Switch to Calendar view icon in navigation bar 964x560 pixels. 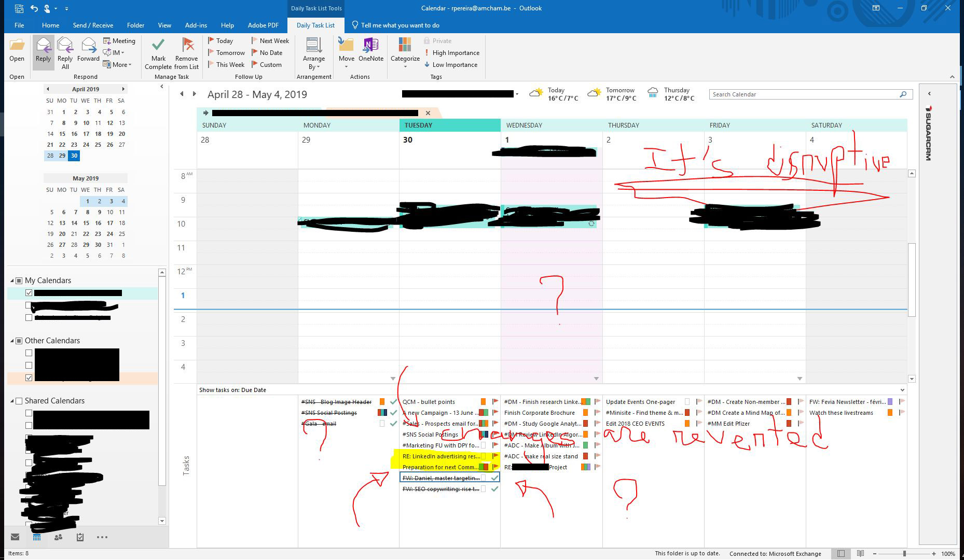coord(37,537)
